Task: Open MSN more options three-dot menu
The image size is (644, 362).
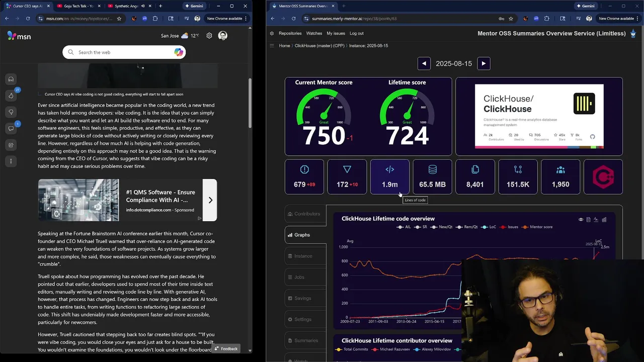Action: tap(11, 161)
